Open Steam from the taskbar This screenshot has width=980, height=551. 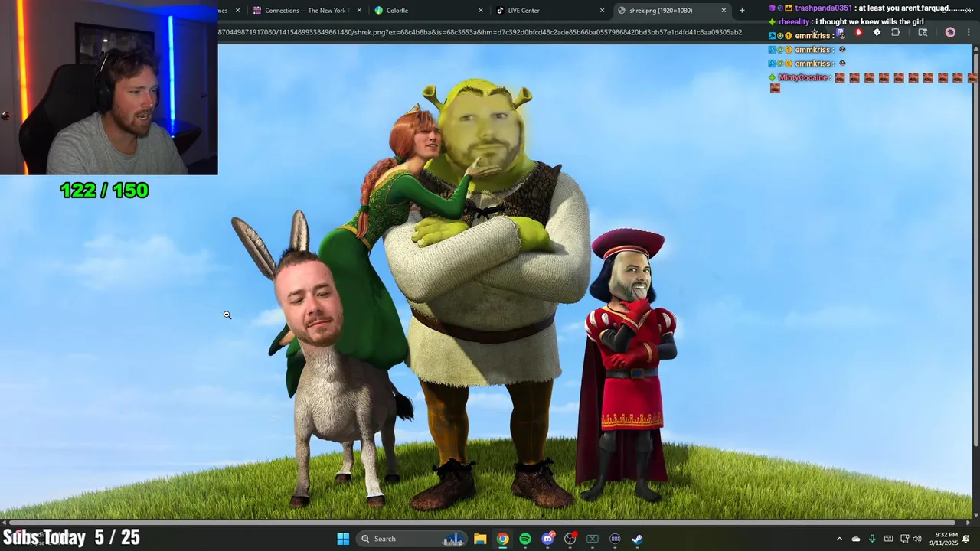tap(637, 539)
